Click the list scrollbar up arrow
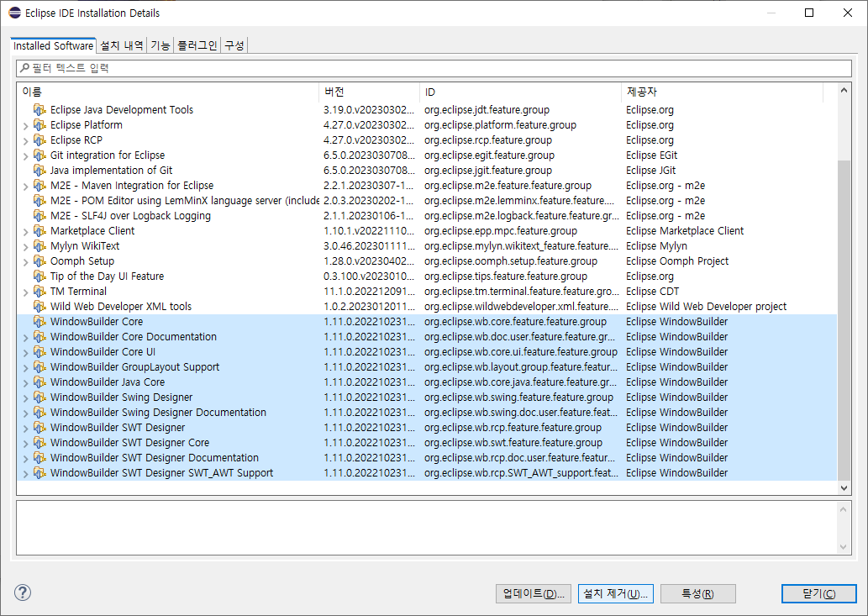 click(x=844, y=90)
